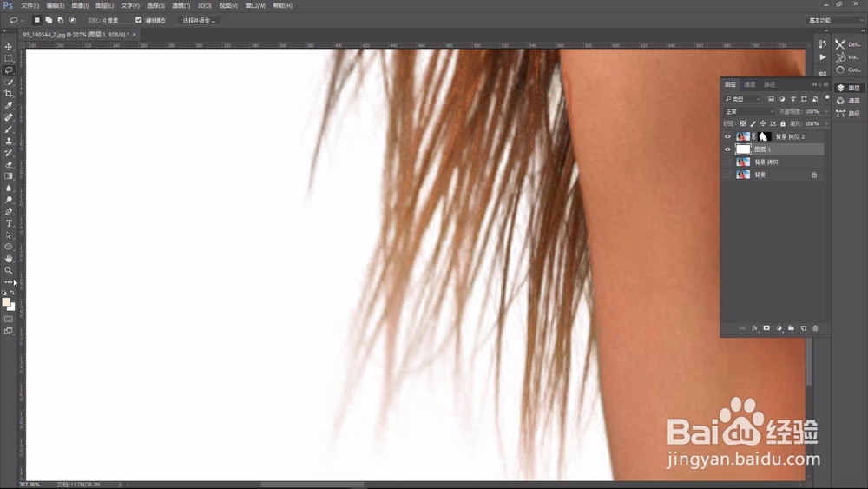The height and width of the screenshot is (489, 868).
Task: Toggle lock transparent pixels
Action: 743,123
